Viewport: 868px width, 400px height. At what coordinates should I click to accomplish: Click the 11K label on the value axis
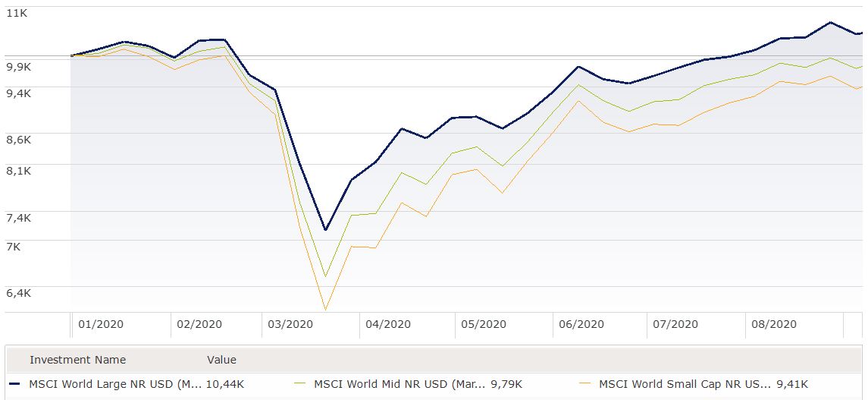click(x=17, y=13)
